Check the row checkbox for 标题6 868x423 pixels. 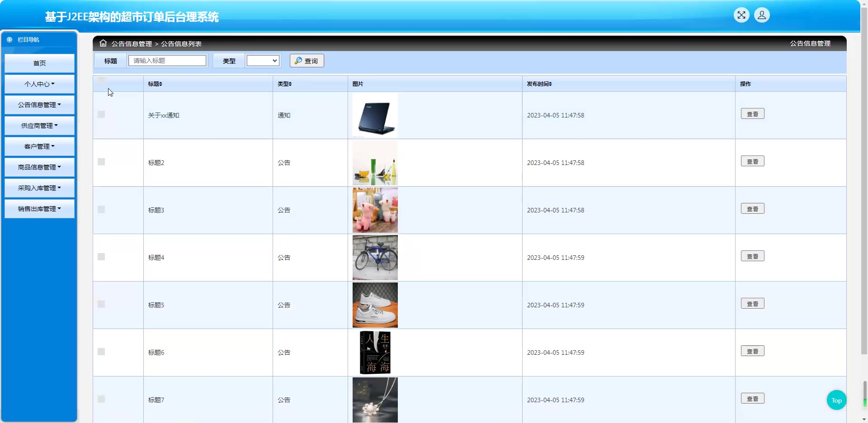(101, 352)
